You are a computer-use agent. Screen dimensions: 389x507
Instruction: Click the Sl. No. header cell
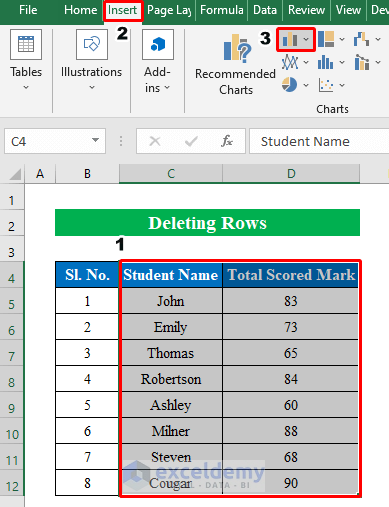click(87, 275)
